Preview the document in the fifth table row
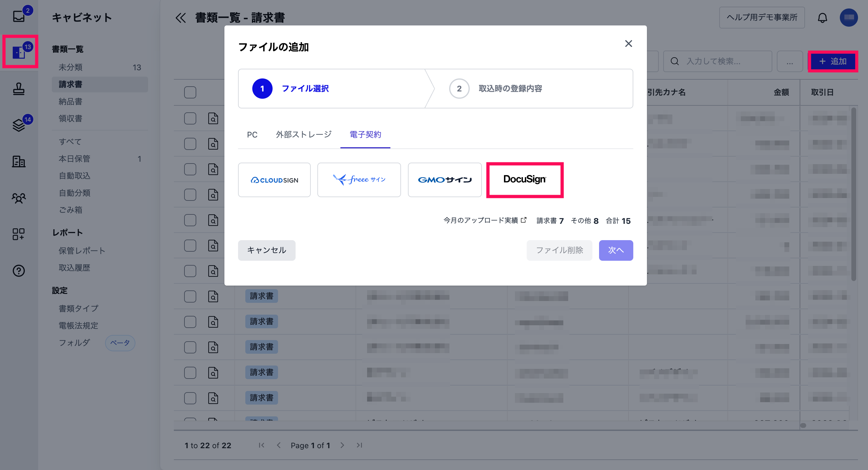868x470 pixels. [x=213, y=220]
